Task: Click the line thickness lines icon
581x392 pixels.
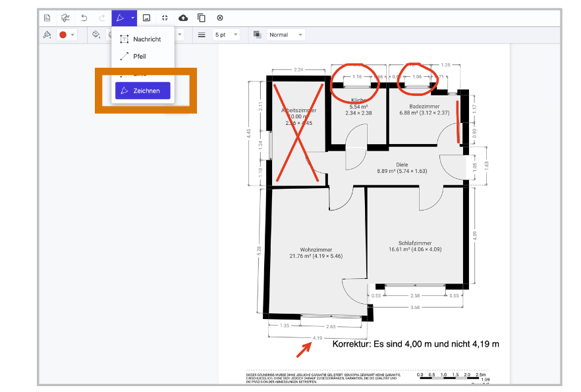Action: coord(202,35)
